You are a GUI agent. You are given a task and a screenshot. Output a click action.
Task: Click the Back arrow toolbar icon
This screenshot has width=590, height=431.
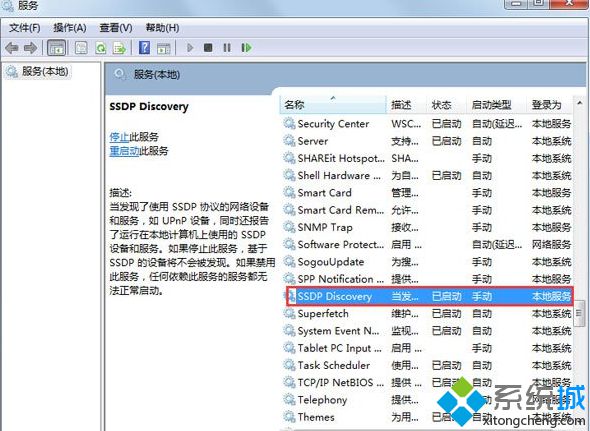click(x=12, y=48)
